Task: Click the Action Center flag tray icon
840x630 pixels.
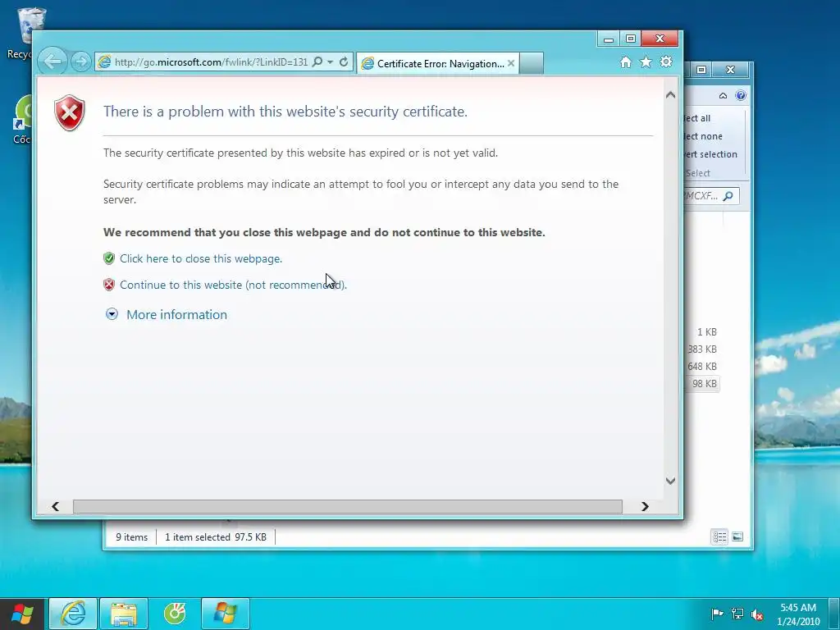Action: point(717,614)
